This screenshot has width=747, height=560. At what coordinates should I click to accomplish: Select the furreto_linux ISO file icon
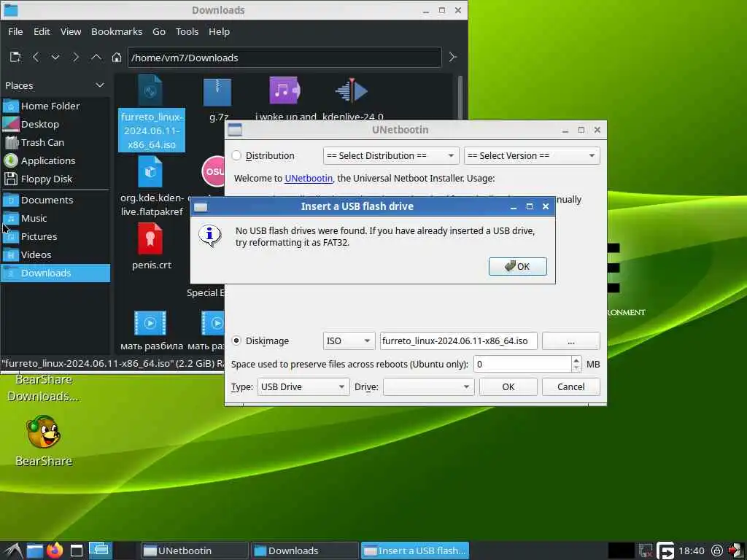[x=150, y=90]
